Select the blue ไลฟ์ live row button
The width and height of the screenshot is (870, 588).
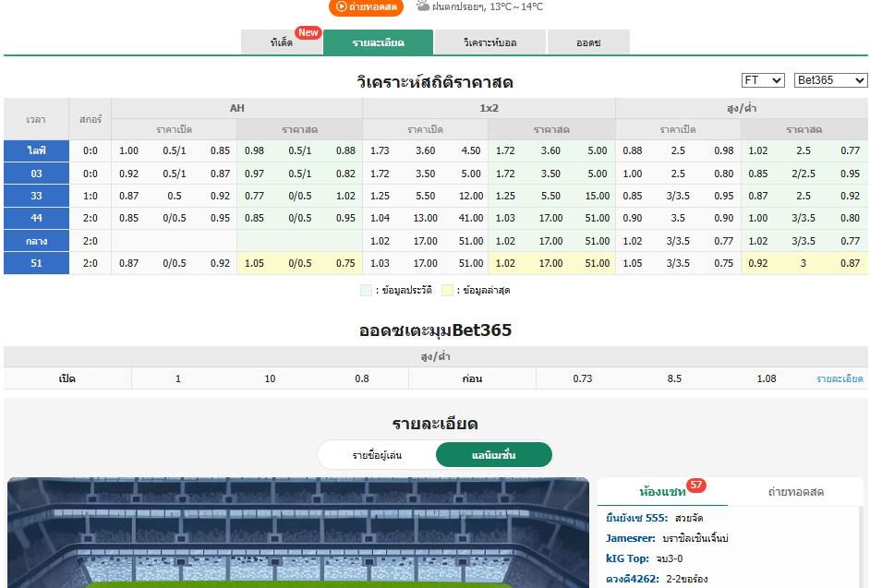pyautogui.click(x=36, y=150)
